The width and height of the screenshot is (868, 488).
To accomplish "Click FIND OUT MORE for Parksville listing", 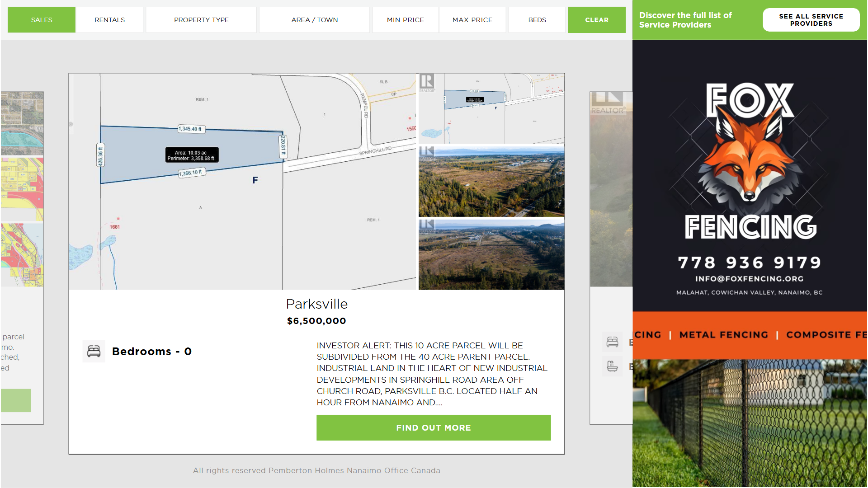I will tap(434, 427).
